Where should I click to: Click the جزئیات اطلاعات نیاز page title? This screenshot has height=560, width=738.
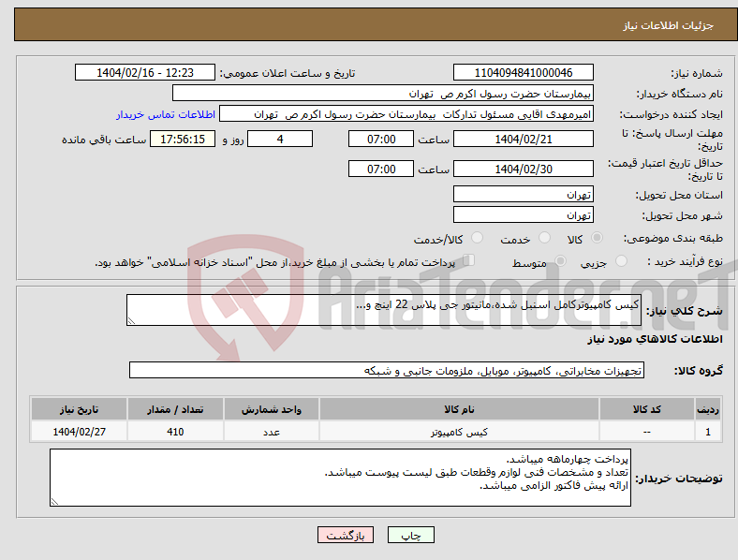[x=669, y=25]
